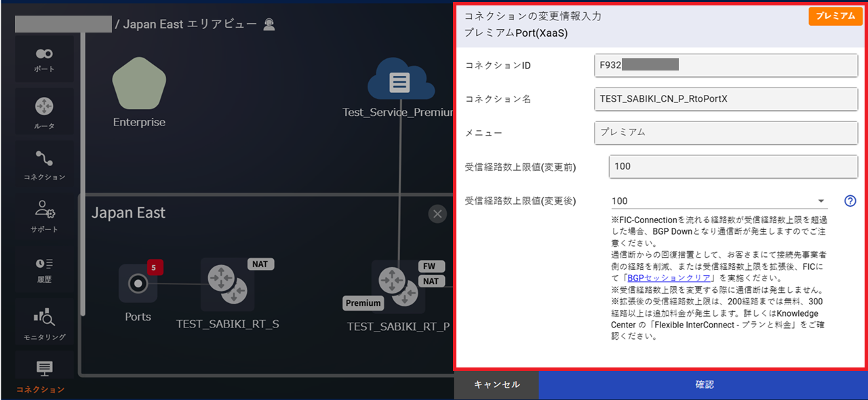Open the サポート (Support) sidebar icon

coord(44,216)
